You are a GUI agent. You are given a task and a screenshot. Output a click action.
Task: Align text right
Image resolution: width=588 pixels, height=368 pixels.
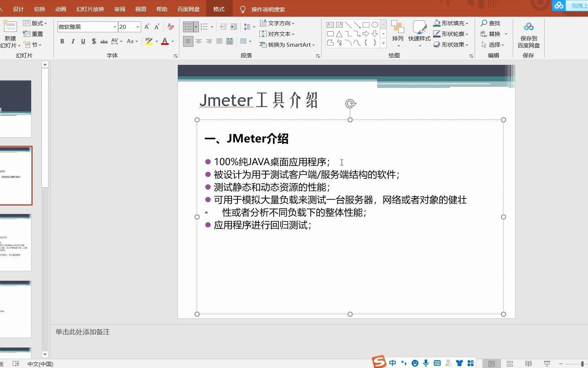[x=209, y=41]
